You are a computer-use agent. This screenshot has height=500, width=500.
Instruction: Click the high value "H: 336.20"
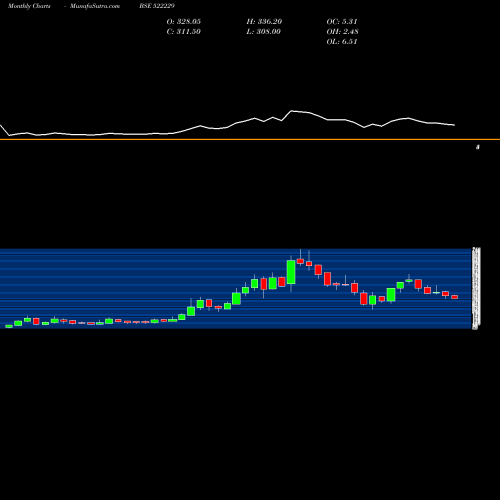tap(264, 22)
